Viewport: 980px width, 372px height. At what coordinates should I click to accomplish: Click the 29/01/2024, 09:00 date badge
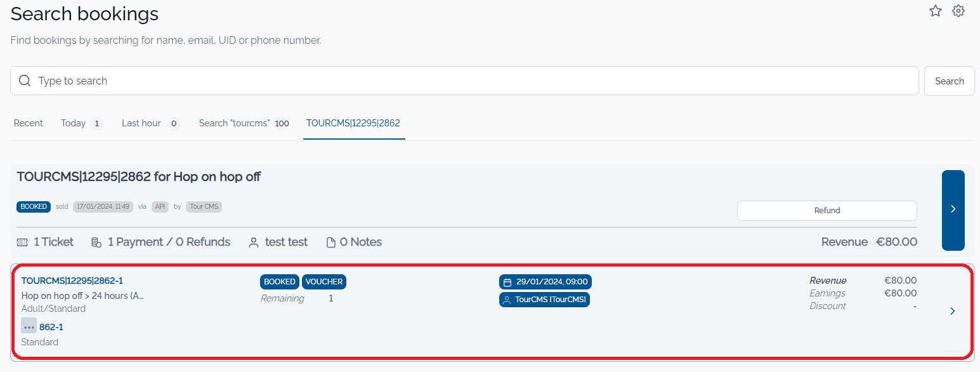[x=545, y=282]
